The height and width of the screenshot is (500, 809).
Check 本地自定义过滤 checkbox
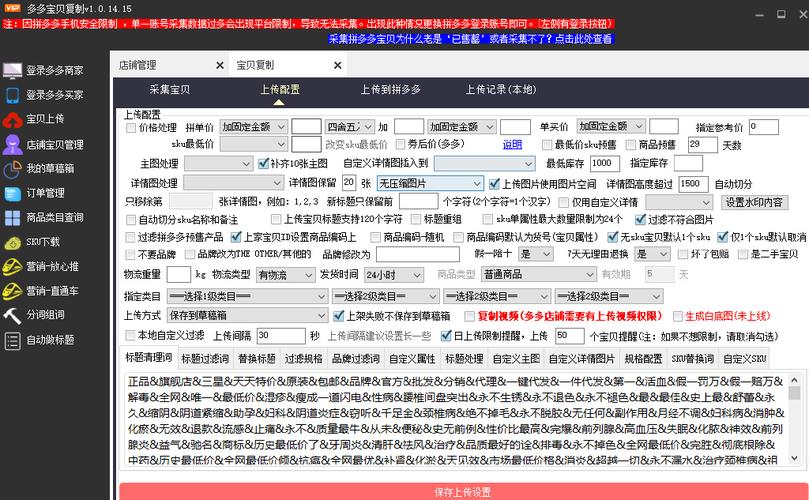(131, 336)
